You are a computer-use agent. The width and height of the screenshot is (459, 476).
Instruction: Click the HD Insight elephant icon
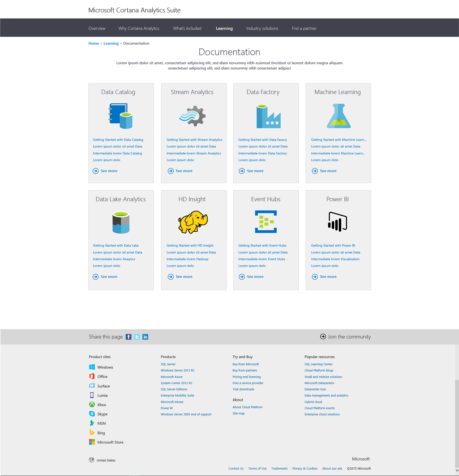pyautogui.click(x=193, y=222)
